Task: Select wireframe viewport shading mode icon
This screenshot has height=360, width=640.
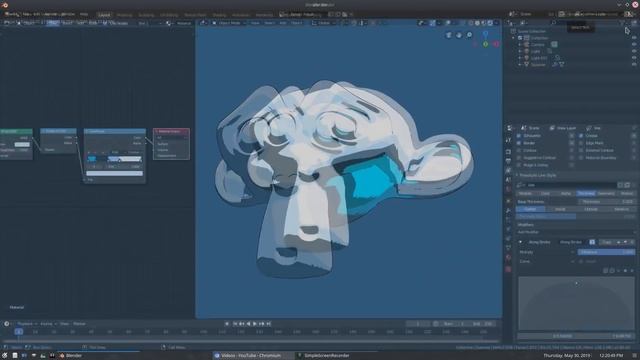Action: coord(471,23)
